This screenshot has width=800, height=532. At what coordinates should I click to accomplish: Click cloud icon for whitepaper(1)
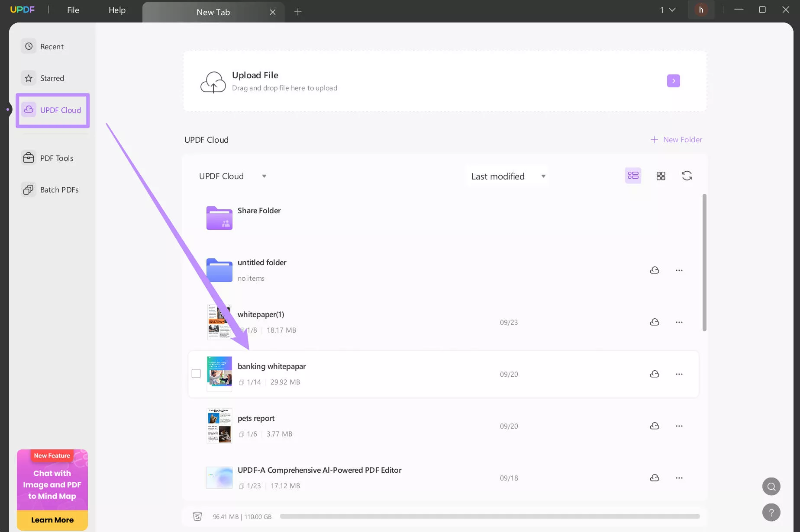[655, 322]
